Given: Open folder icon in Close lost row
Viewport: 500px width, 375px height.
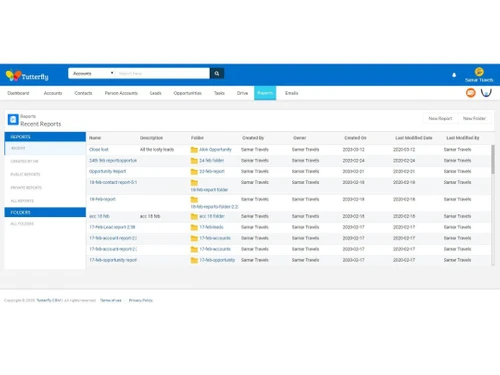Looking at the screenshot, I should (194, 150).
